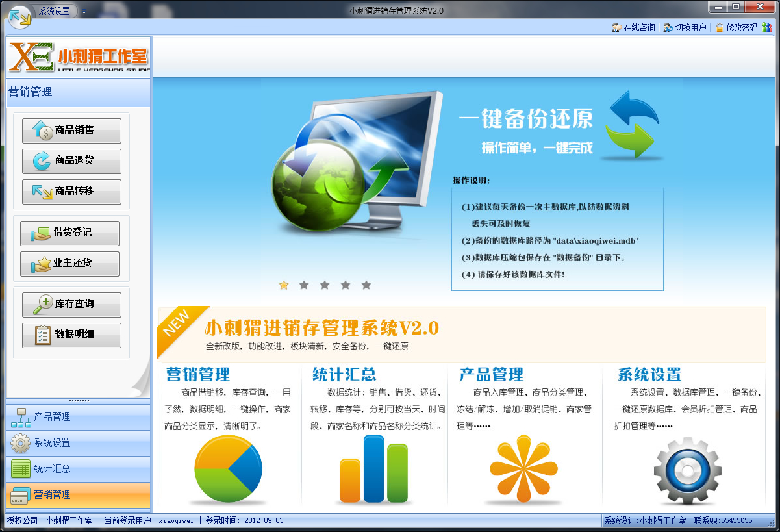
Task: Click the round application logo button
Action: 19,16
